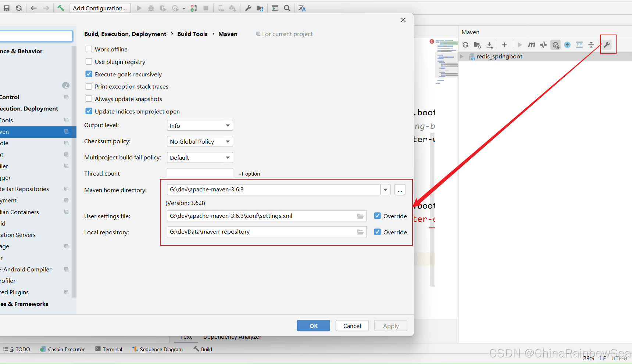
Task: Click the Thread count input field
Action: pos(200,173)
